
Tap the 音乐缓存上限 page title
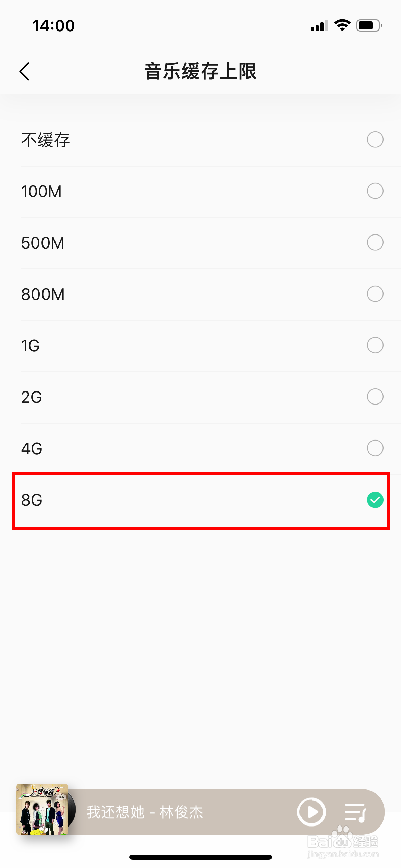200,71
